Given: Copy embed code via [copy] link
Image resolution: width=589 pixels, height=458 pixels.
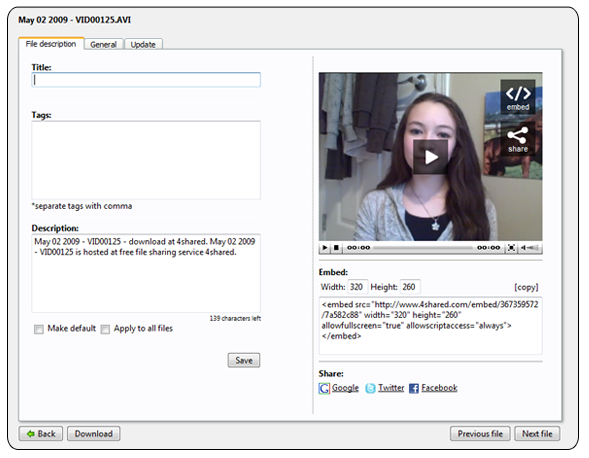Looking at the screenshot, I should [x=526, y=287].
